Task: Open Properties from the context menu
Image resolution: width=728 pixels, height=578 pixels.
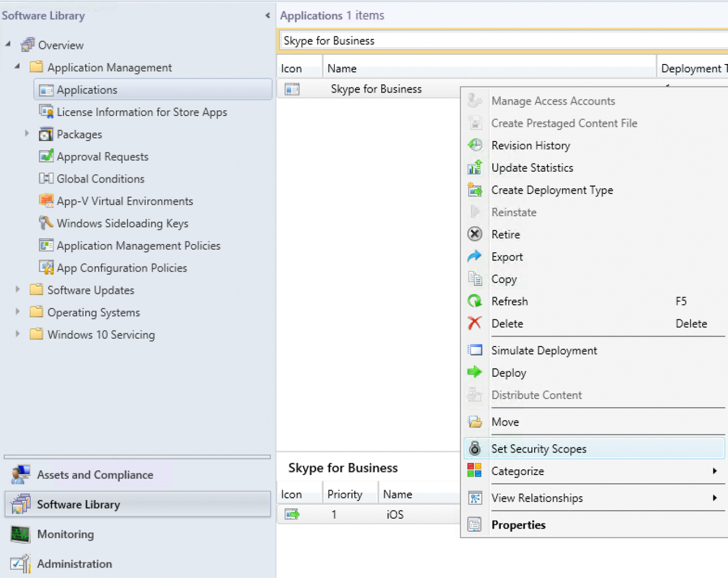Action: [x=518, y=525]
